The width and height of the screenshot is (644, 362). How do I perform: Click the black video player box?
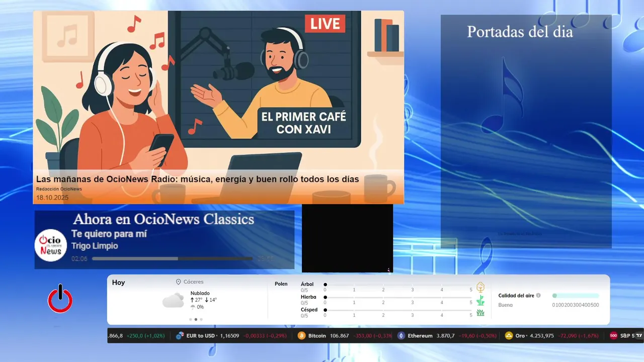(347, 238)
